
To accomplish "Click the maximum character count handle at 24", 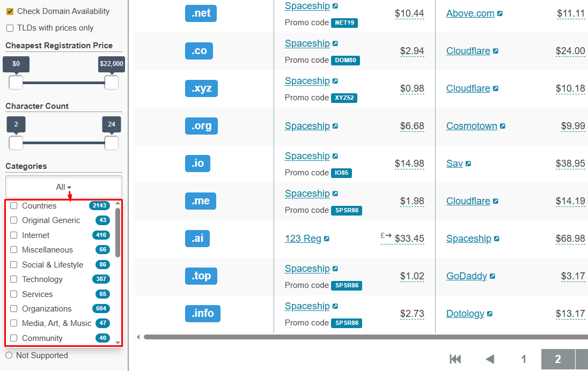I will [112, 143].
